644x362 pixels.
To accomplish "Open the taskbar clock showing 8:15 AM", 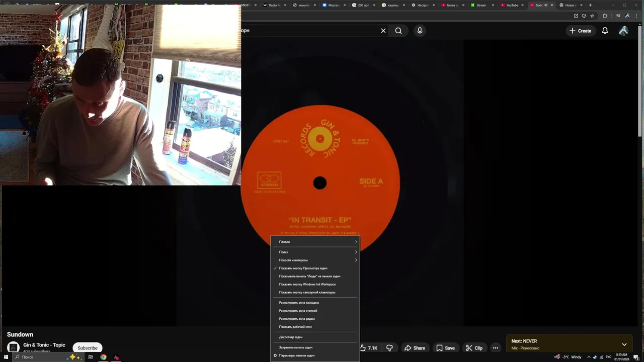I will tap(622, 357).
